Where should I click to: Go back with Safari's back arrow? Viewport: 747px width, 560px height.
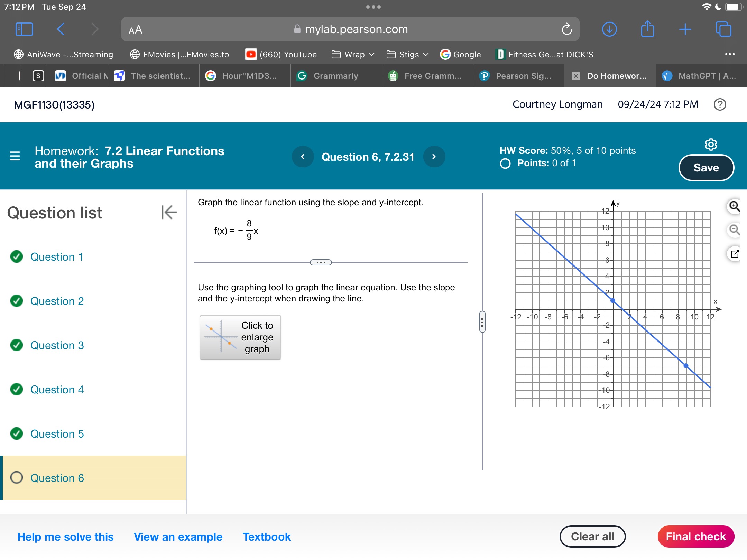61,29
